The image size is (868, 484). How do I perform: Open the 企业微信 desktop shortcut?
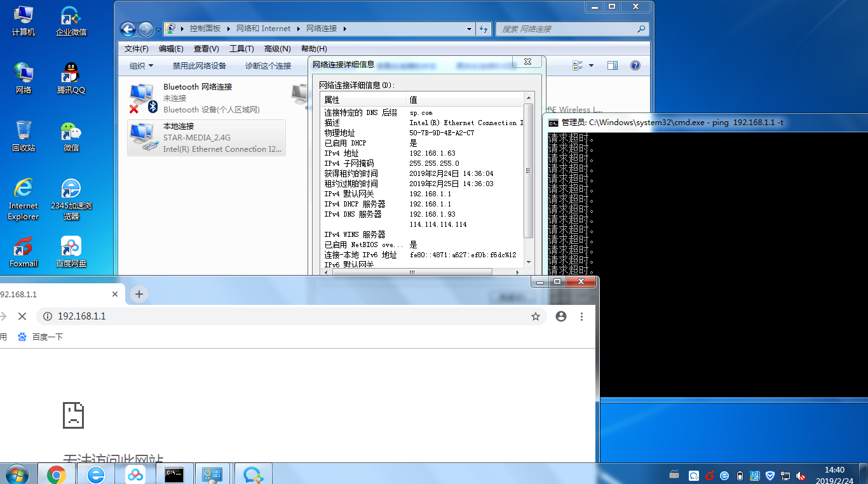(x=71, y=21)
